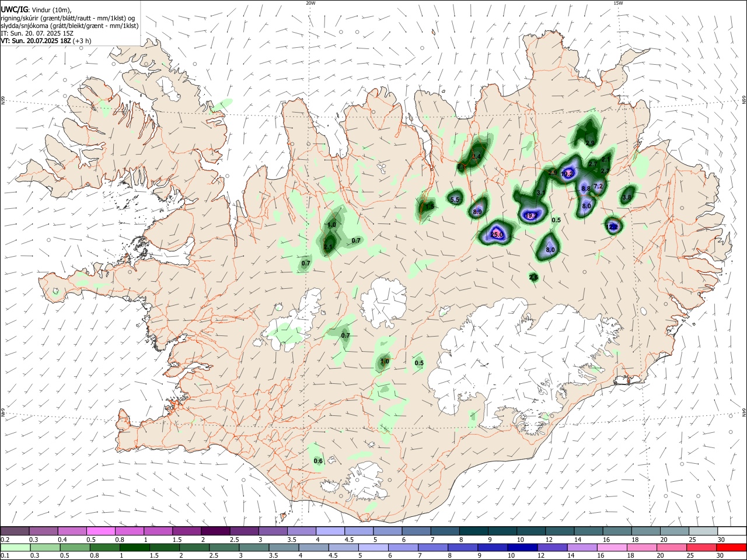Viewport: 747px width, 560px height.
Task: Select the IT: Sun. 20. 07. 2025 15Z line
Action: coord(37,33)
